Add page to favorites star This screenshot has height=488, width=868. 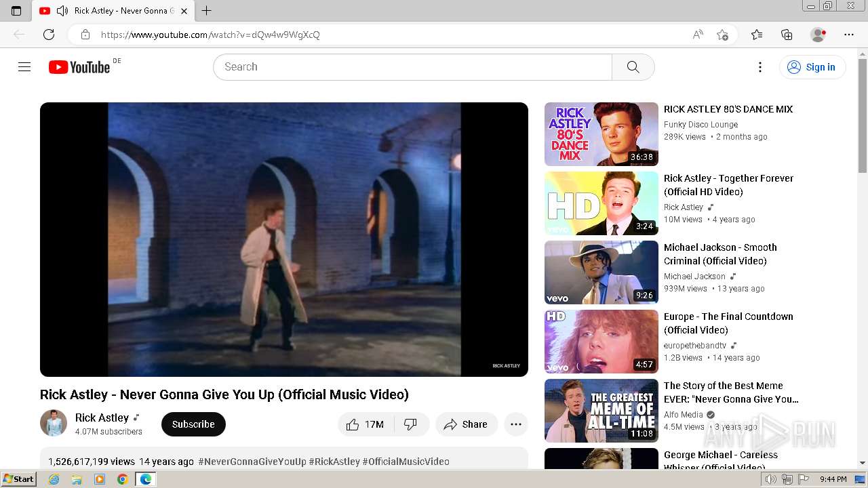coord(722,35)
